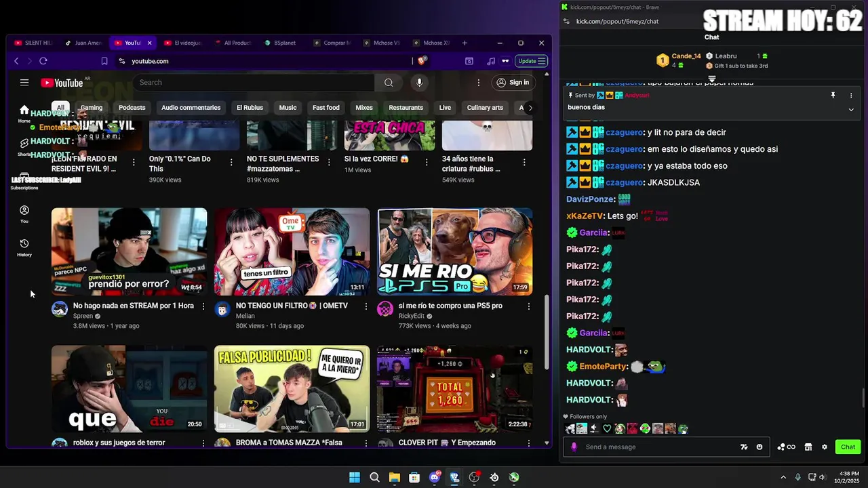Select the Podcasts category chip
This screenshot has height=488, width=868.
click(132, 108)
